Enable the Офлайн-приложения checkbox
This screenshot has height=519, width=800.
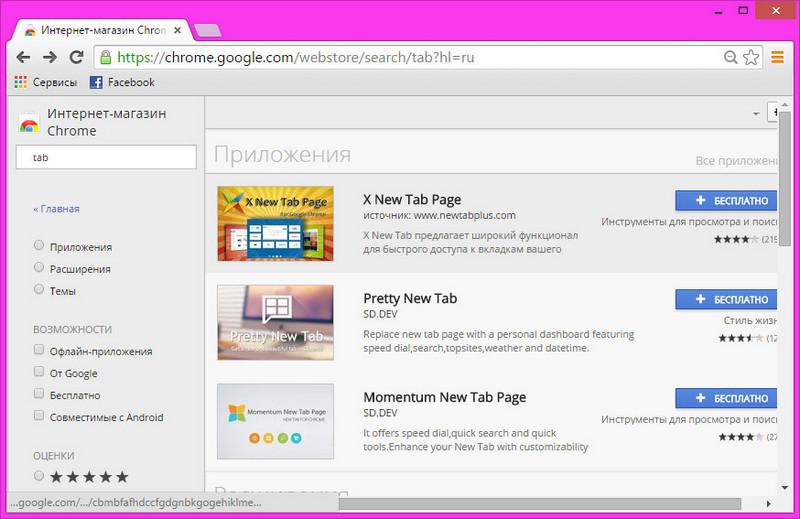[39, 350]
